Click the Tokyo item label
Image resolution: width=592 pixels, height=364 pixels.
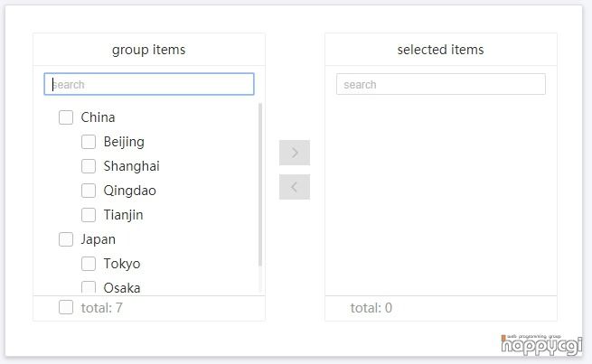click(122, 264)
